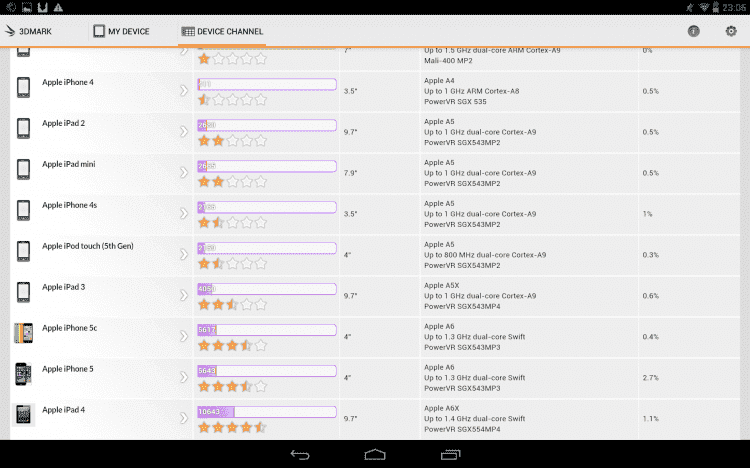The image size is (750, 468).
Task: Switch to the MY DEVICE tab
Action: (x=121, y=32)
